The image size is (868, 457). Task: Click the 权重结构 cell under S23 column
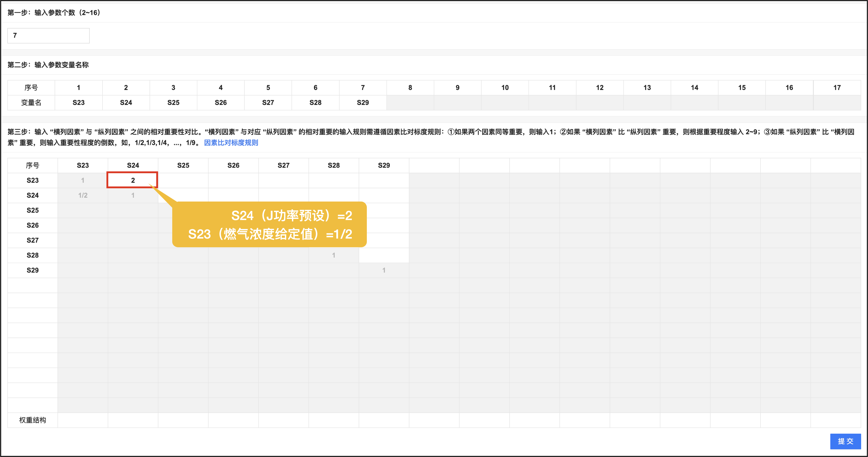point(83,420)
